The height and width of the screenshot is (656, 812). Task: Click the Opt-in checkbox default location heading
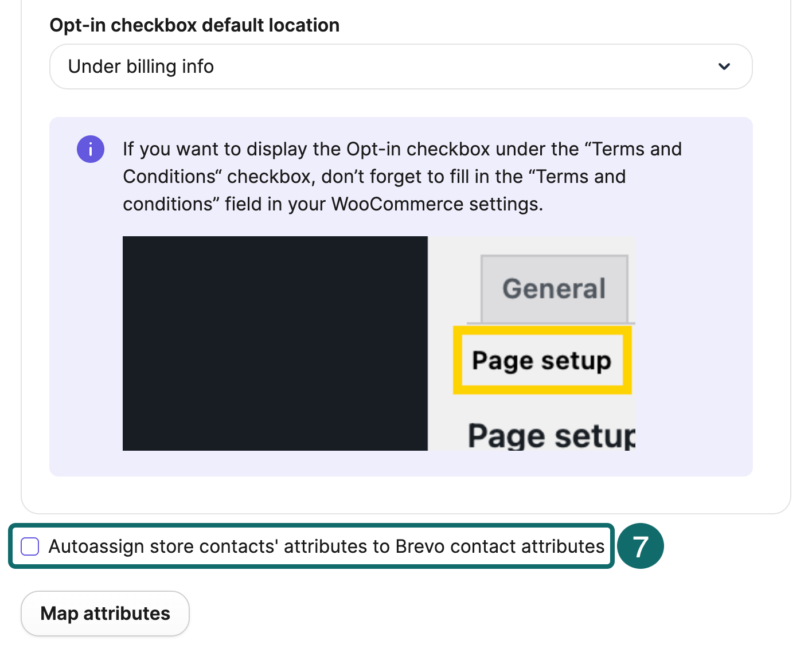pos(194,25)
